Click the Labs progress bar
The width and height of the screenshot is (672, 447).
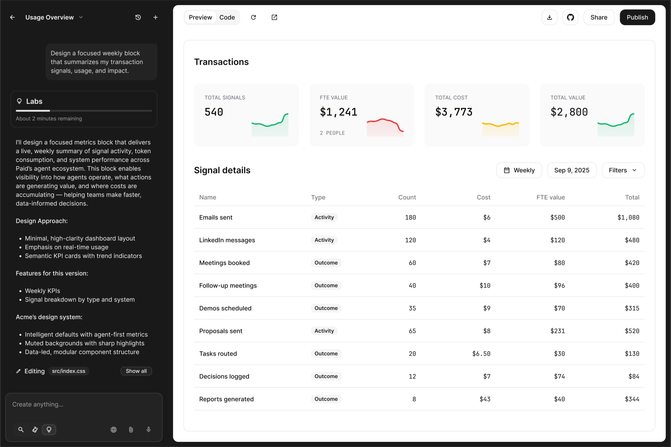point(84,111)
